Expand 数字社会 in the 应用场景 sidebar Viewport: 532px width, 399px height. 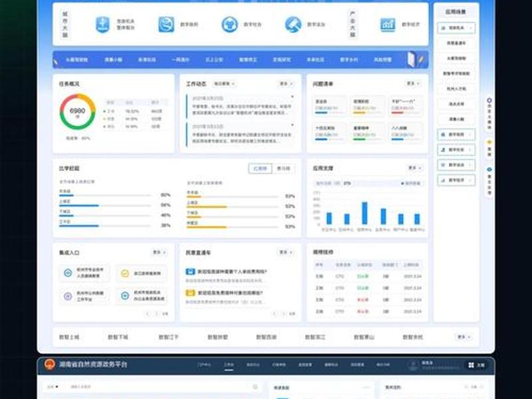point(456,150)
